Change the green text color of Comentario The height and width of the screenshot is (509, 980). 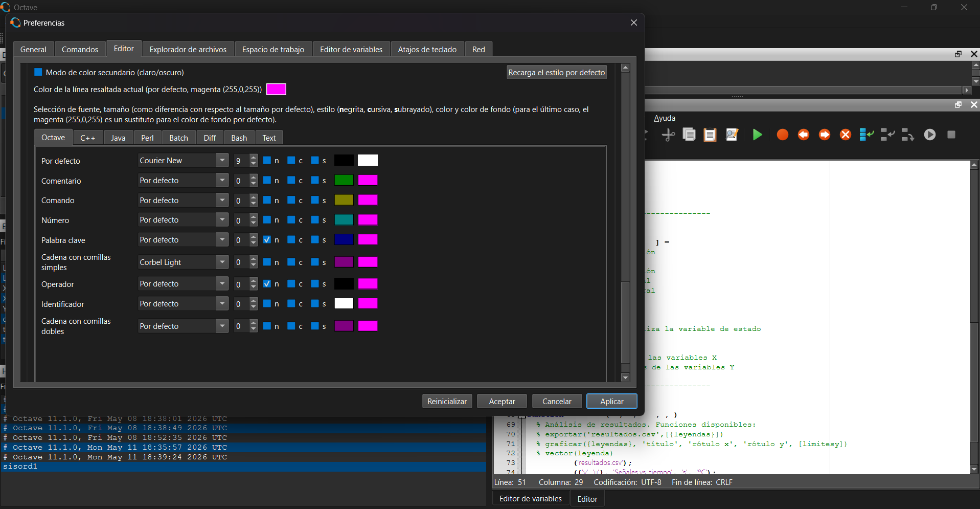pos(344,180)
